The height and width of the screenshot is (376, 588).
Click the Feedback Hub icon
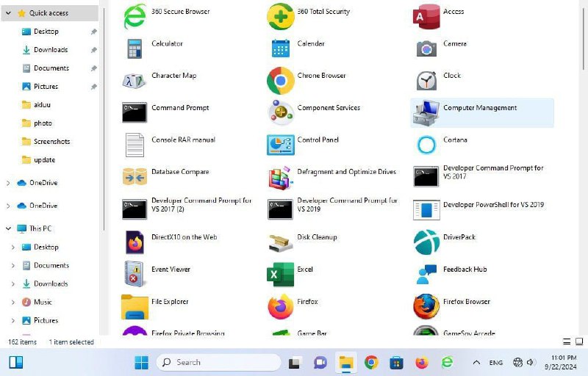[x=426, y=274]
